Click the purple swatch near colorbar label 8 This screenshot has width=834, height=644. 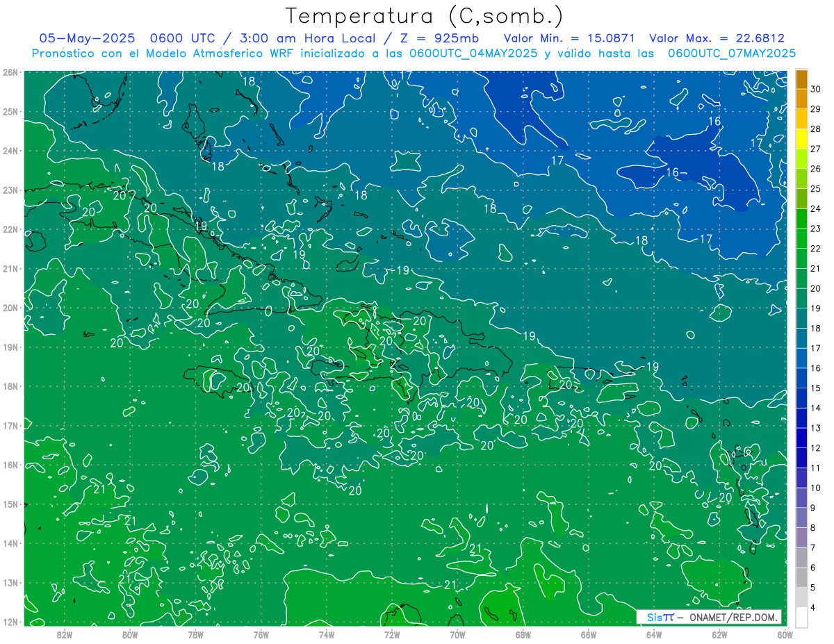pos(802,537)
